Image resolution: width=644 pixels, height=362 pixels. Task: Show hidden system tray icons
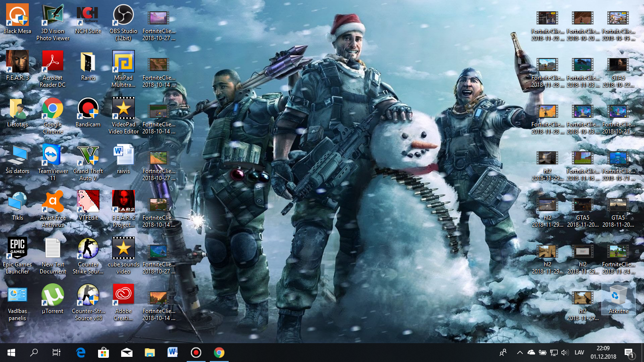[x=520, y=353]
